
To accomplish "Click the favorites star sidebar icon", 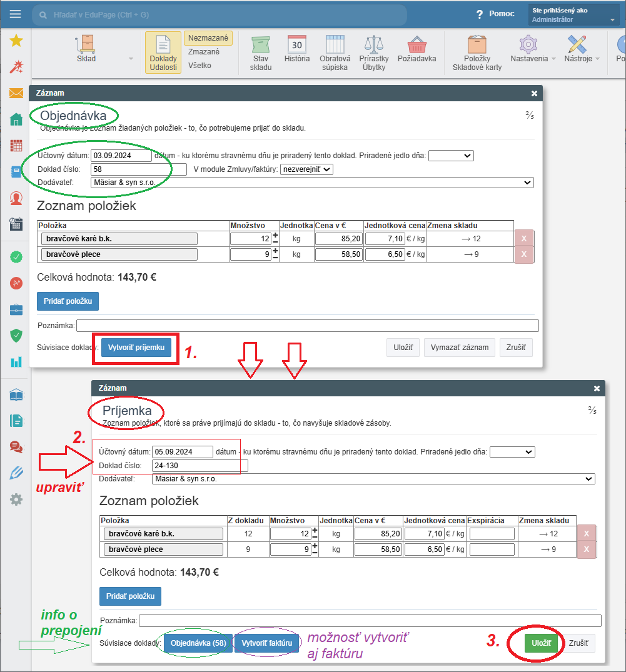I will (16, 41).
